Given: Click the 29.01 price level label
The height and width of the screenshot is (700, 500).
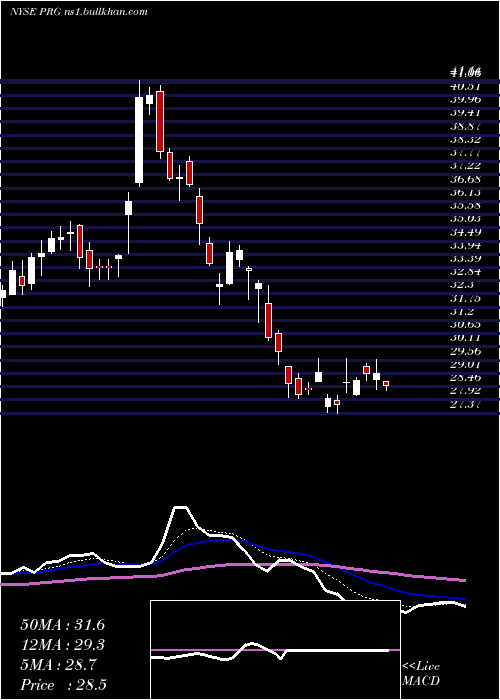Looking at the screenshot, I should pos(464,365).
